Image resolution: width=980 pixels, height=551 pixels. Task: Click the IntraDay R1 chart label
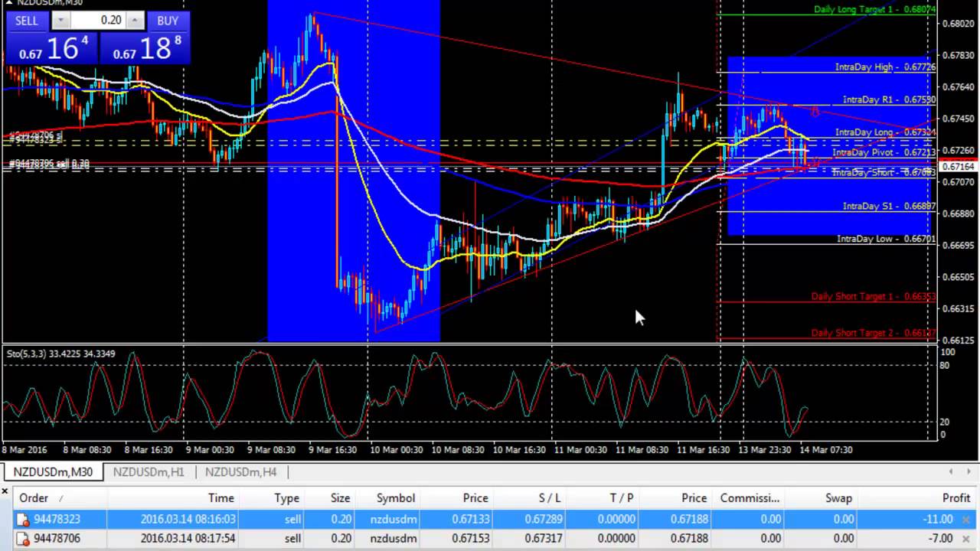click(x=889, y=99)
